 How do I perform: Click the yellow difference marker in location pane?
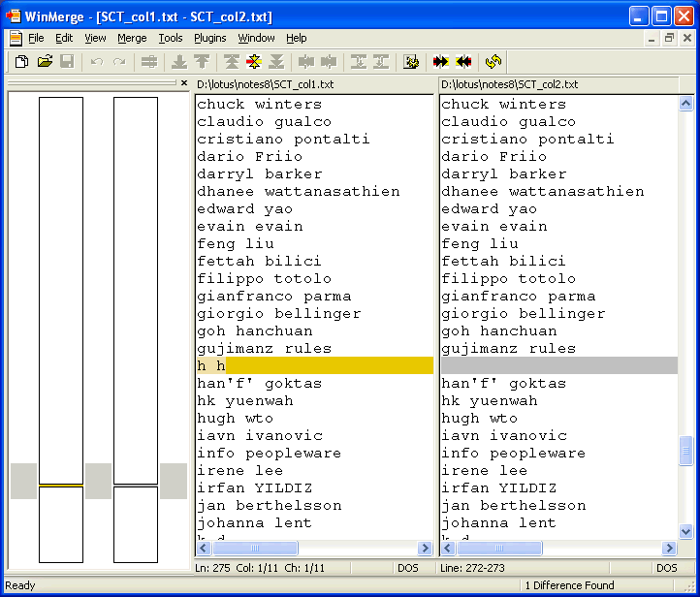(61, 485)
